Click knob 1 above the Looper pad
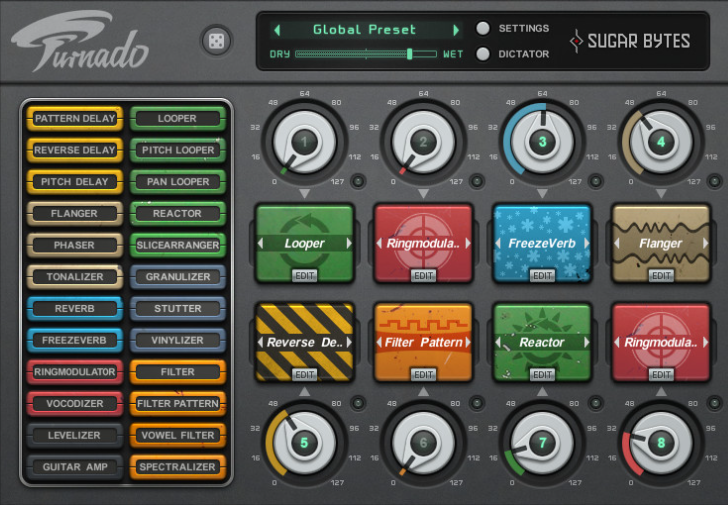The image size is (728, 505). (x=304, y=142)
